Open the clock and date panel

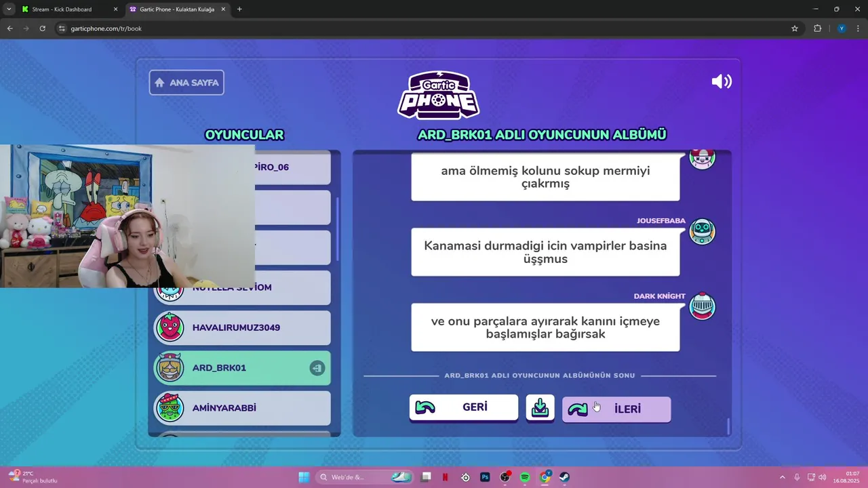pyautogui.click(x=848, y=477)
